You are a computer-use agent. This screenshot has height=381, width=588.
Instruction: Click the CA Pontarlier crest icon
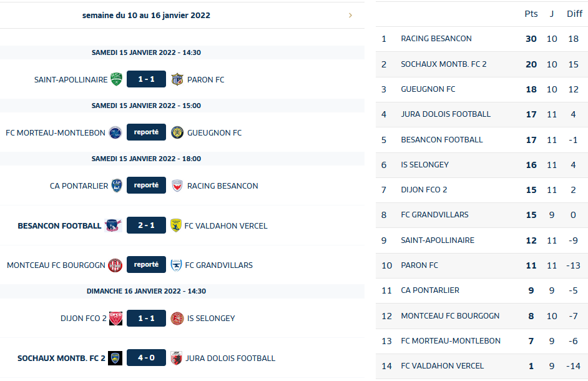[x=117, y=186]
